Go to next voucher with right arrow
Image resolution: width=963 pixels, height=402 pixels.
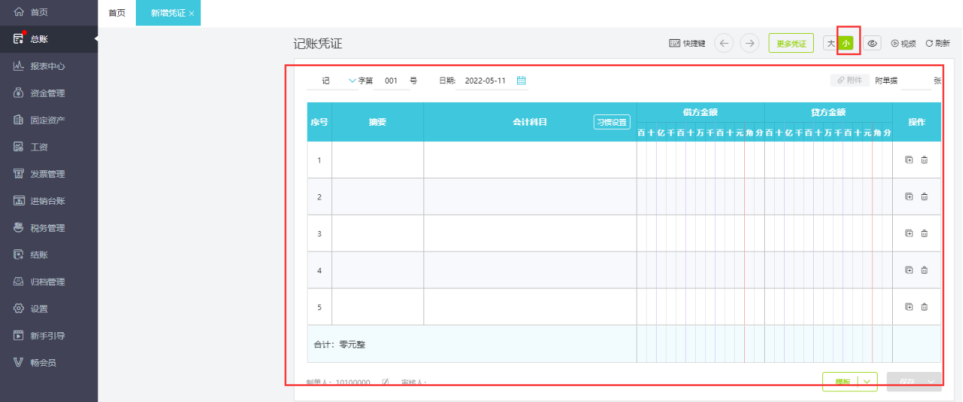pos(749,44)
